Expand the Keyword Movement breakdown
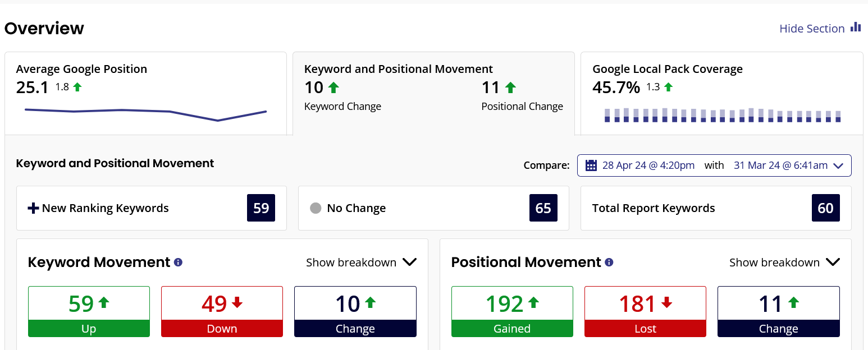 [362, 262]
